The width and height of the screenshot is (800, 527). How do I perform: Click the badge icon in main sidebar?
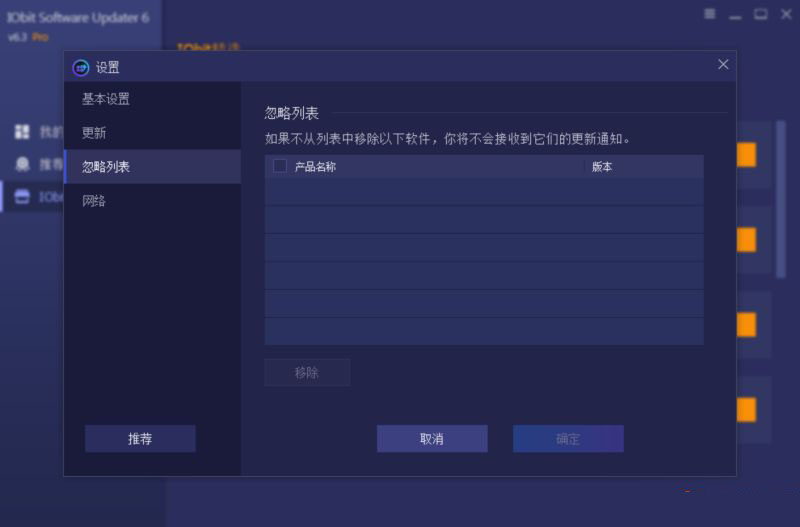point(22,164)
